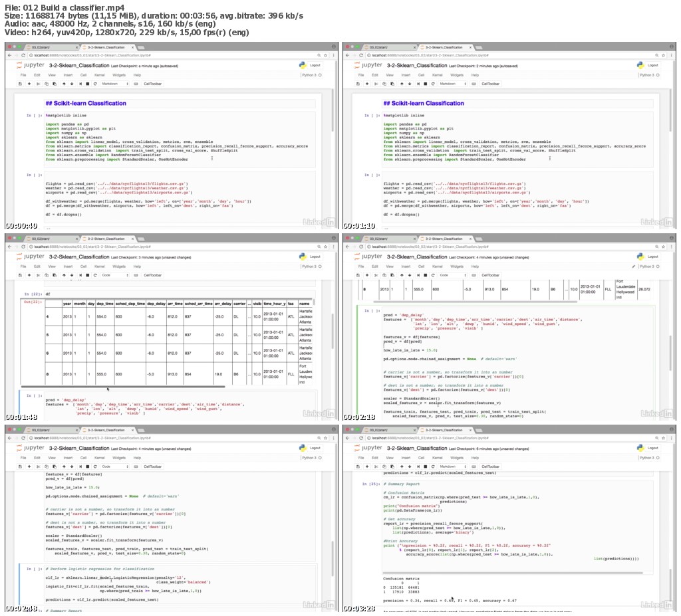Open the Help menu in the 00:01:10 frame
Screen dimensions: 681x616
(475, 75)
